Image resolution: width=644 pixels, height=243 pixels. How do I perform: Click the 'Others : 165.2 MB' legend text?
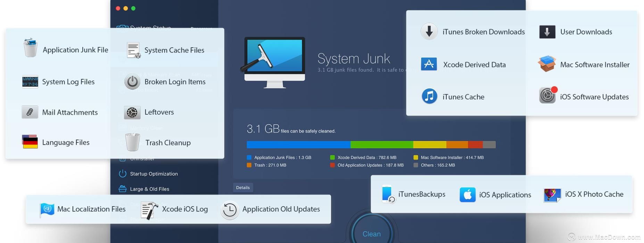pyautogui.click(x=438, y=165)
